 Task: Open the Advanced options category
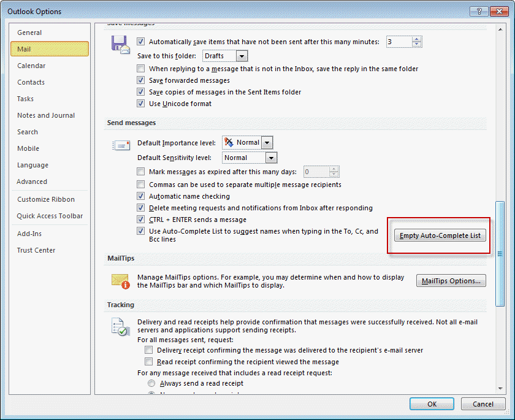pyautogui.click(x=50, y=181)
